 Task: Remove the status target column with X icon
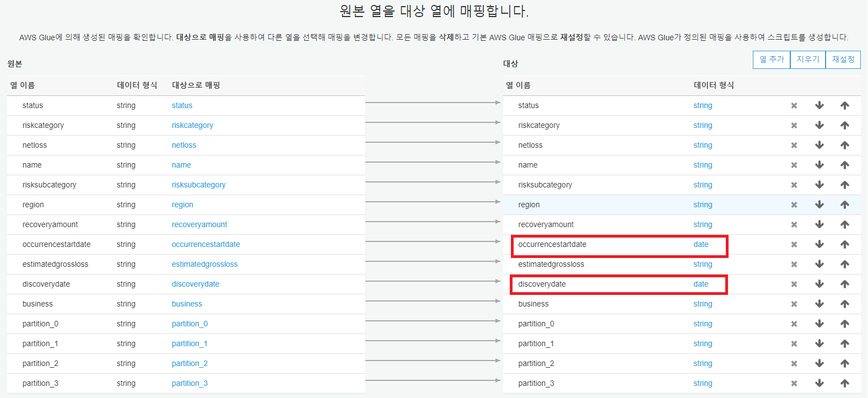point(794,106)
